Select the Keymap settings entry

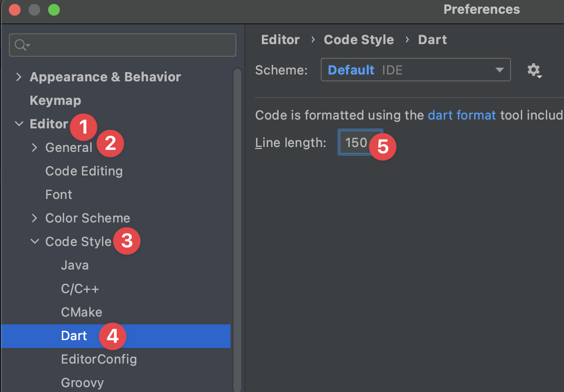click(x=55, y=100)
